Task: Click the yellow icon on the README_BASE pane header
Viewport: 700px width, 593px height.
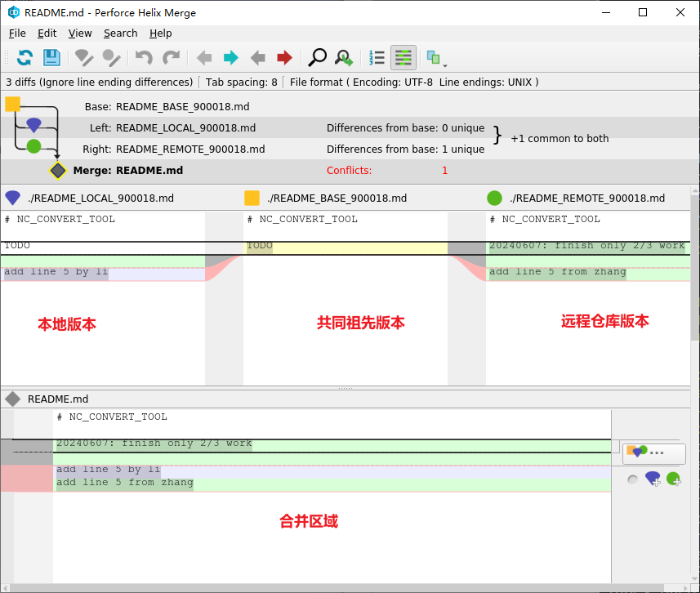Action: (x=252, y=198)
